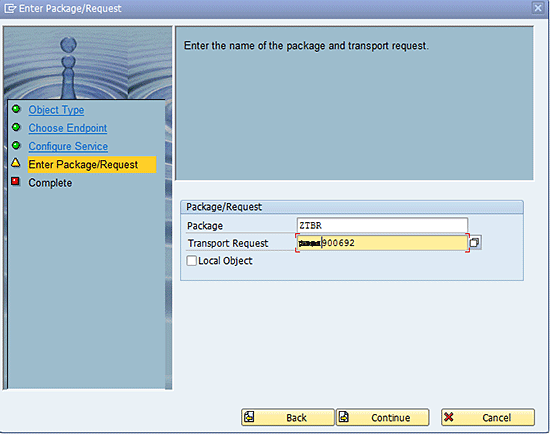
Task: Close the Enter Package/Request dialog
Action: (538, 8)
